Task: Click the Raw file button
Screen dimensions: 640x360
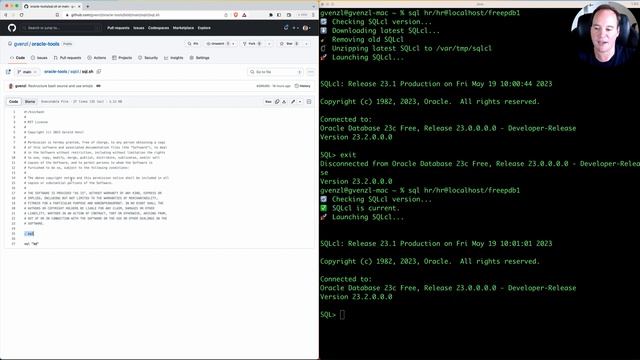Action: click(268, 102)
